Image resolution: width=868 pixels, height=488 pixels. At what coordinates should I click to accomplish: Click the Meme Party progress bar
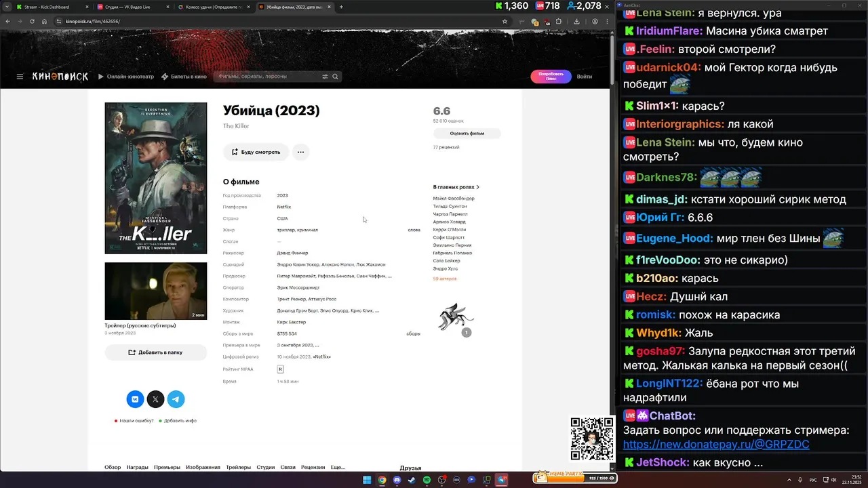(574, 478)
